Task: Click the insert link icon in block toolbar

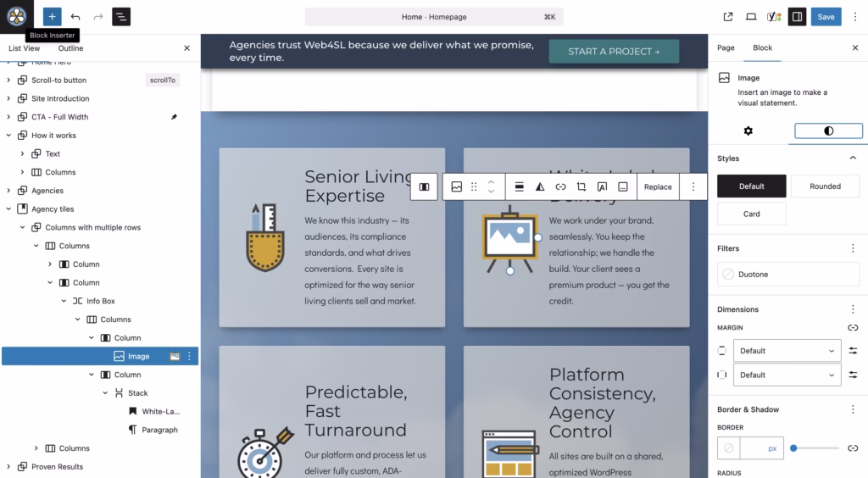Action: pyautogui.click(x=560, y=186)
